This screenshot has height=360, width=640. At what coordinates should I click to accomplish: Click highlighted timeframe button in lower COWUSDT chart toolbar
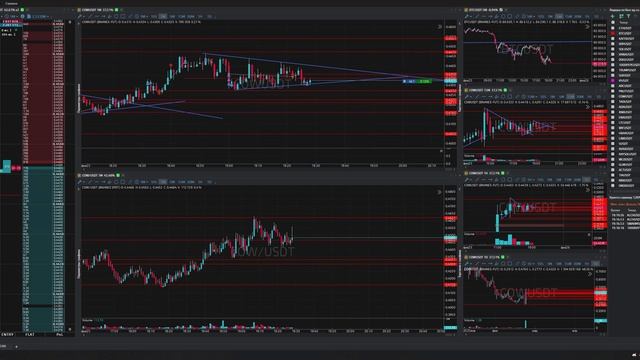click(x=163, y=182)
